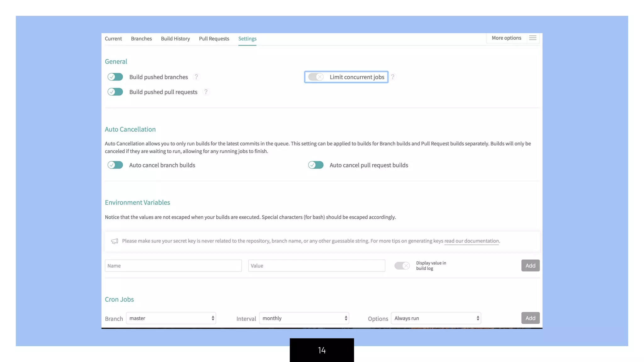Enable Limit concurrent jobs toggle

coord(316,77)
